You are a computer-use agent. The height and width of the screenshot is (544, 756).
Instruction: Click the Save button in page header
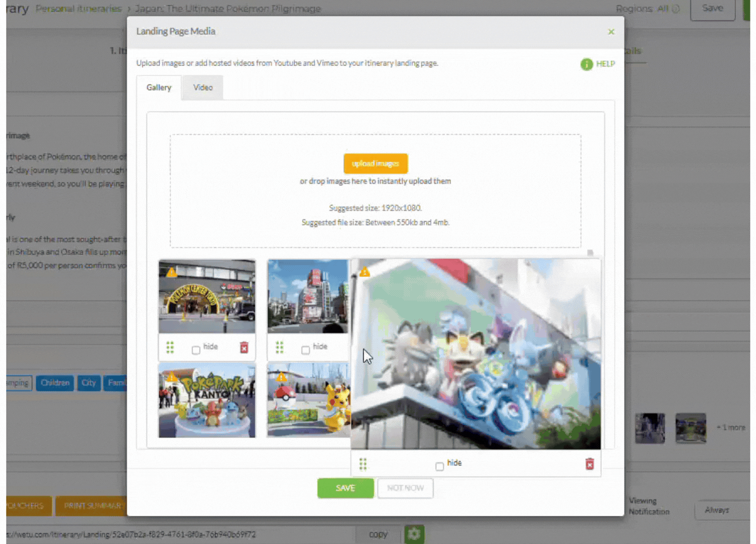(x=713, y=9)
